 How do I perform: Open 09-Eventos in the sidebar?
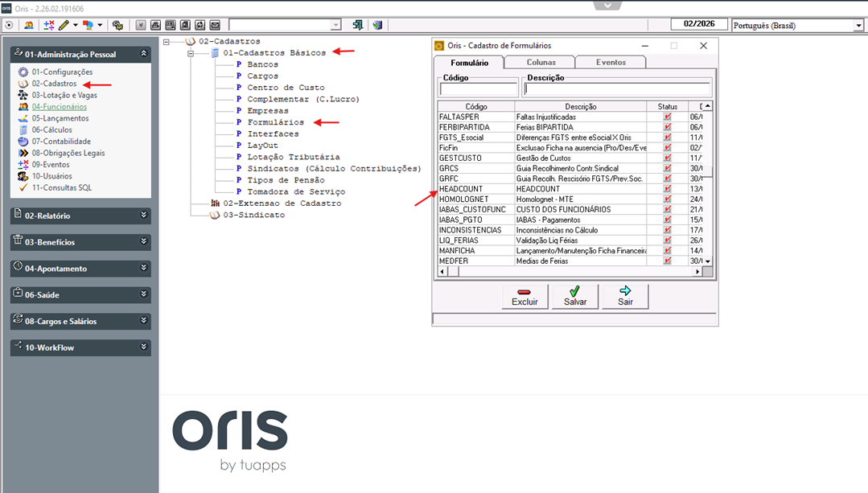51,165
